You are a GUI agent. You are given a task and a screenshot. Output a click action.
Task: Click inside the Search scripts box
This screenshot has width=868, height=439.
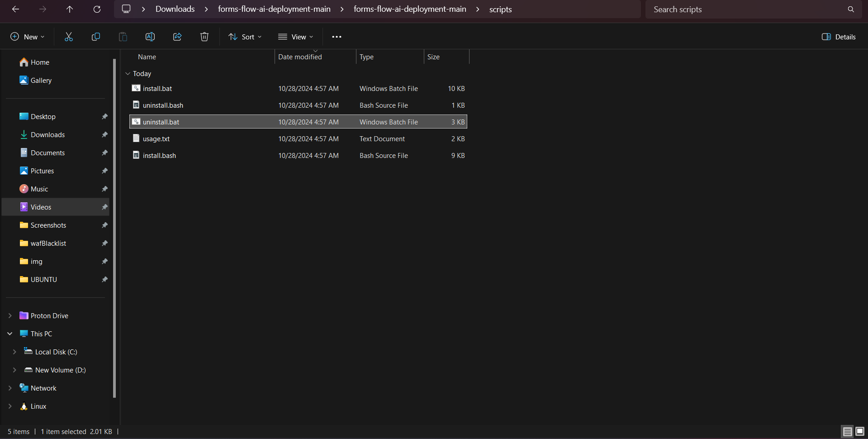(x=724, y=9)
